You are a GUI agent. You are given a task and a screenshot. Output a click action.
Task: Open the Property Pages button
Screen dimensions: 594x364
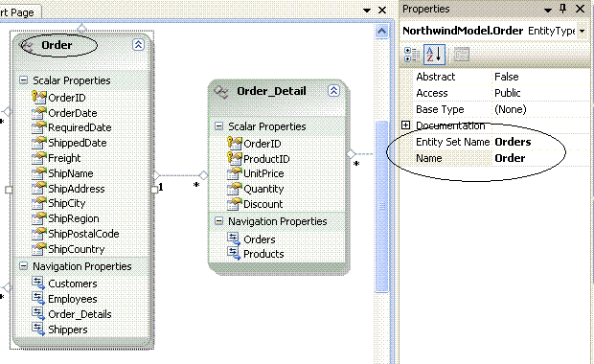tap(461, 55)
